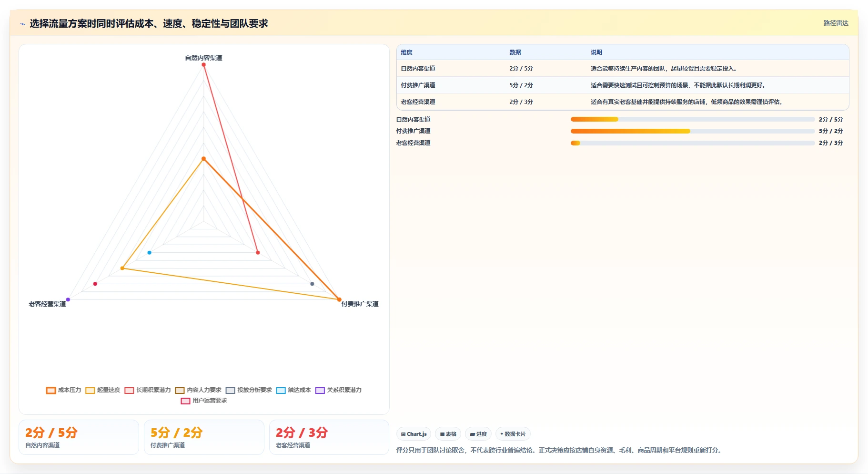Click the red point at the radar top vertex

[x=203, y=65]
